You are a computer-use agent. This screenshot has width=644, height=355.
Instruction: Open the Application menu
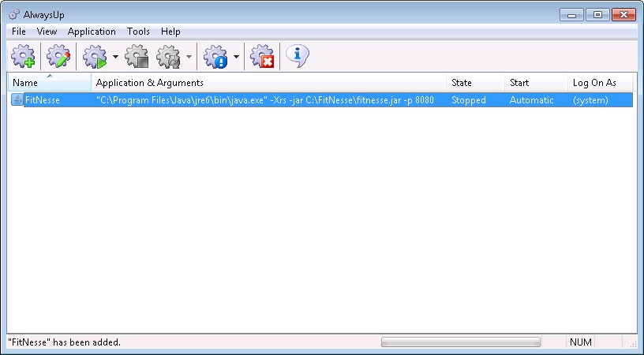[92, 32]
